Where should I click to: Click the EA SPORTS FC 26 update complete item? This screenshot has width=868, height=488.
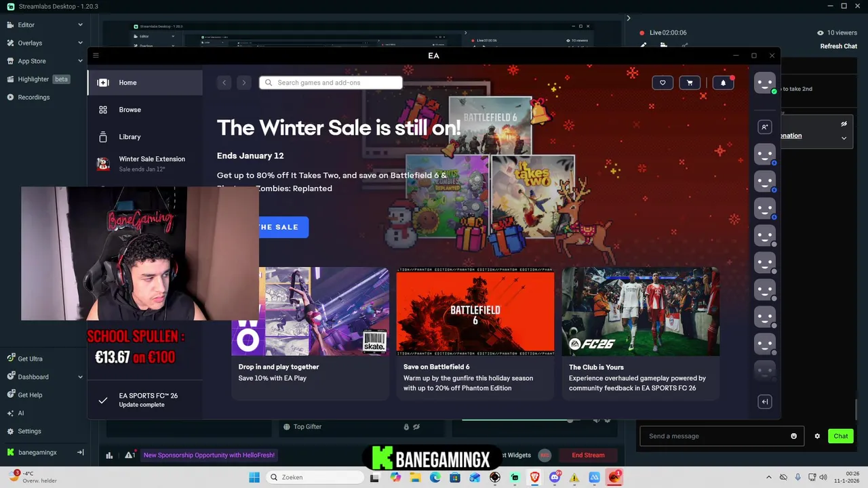click(x=145, y=400)
